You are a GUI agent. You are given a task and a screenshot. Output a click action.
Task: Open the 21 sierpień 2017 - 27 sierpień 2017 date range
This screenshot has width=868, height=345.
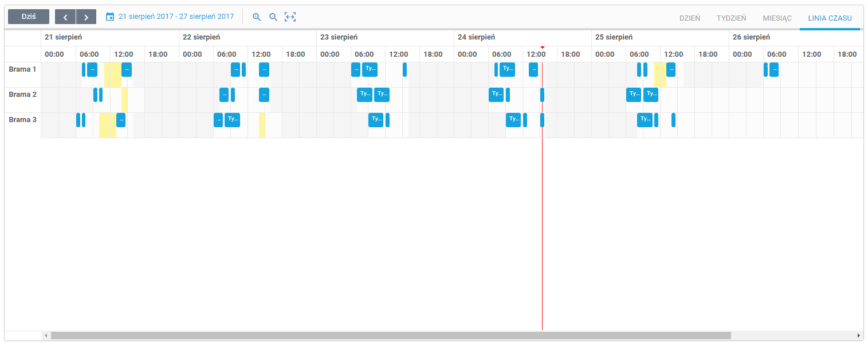click(176, 17)
